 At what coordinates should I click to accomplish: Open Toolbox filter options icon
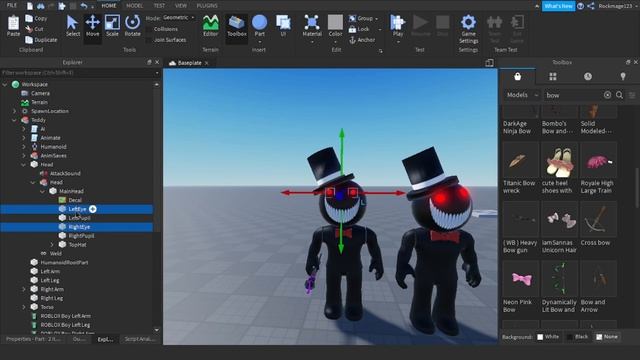pos(632,95)
